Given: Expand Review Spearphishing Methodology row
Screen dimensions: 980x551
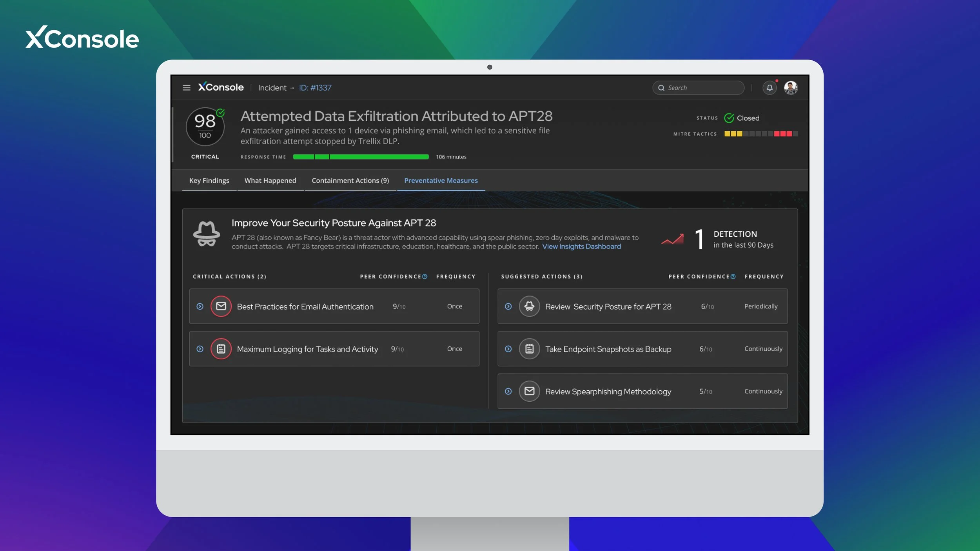Looking at the screenshot, I should [x=508, y=391].
